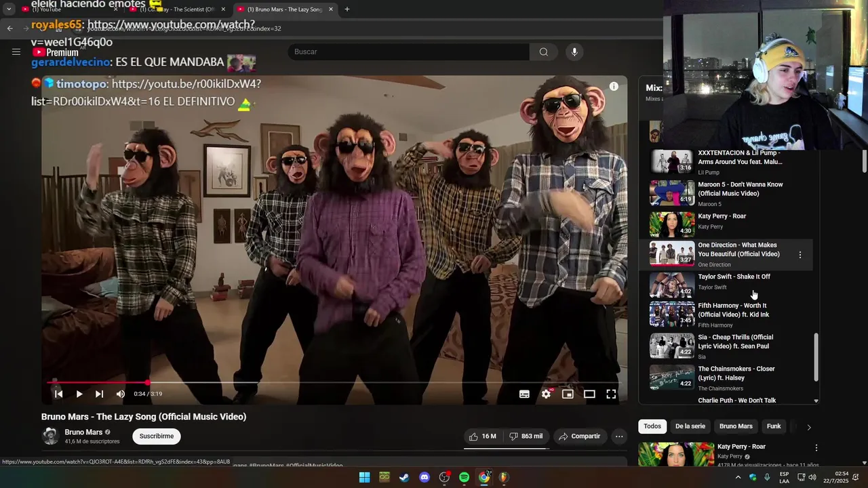Image resolution: width=868 pixels, height=488 pixels.
Task: Open options for One Direction playlist item
Action: (800, 255)
